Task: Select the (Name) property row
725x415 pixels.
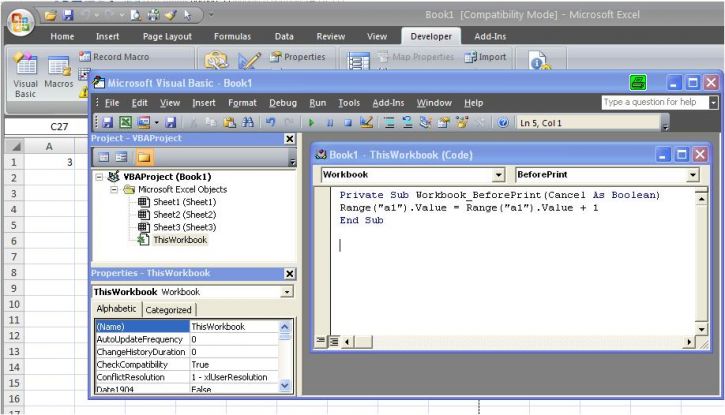Action: coord(187,326)
